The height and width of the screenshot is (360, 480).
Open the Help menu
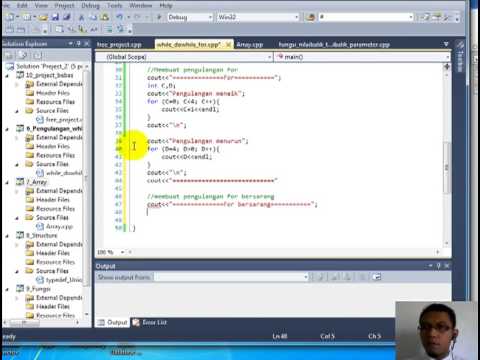point(166,5)
